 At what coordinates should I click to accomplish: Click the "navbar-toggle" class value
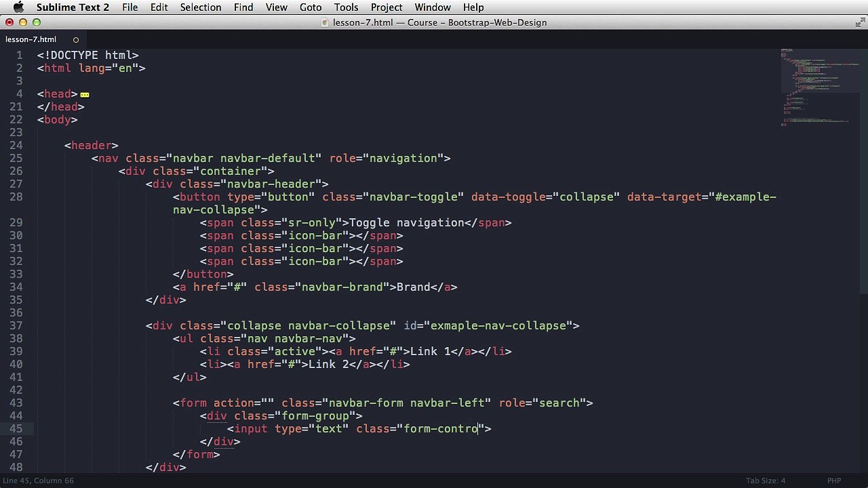(414, 197)
